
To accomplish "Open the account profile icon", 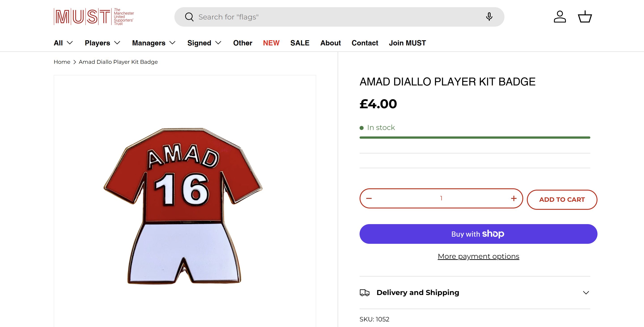I will click(x=559, y=17).
